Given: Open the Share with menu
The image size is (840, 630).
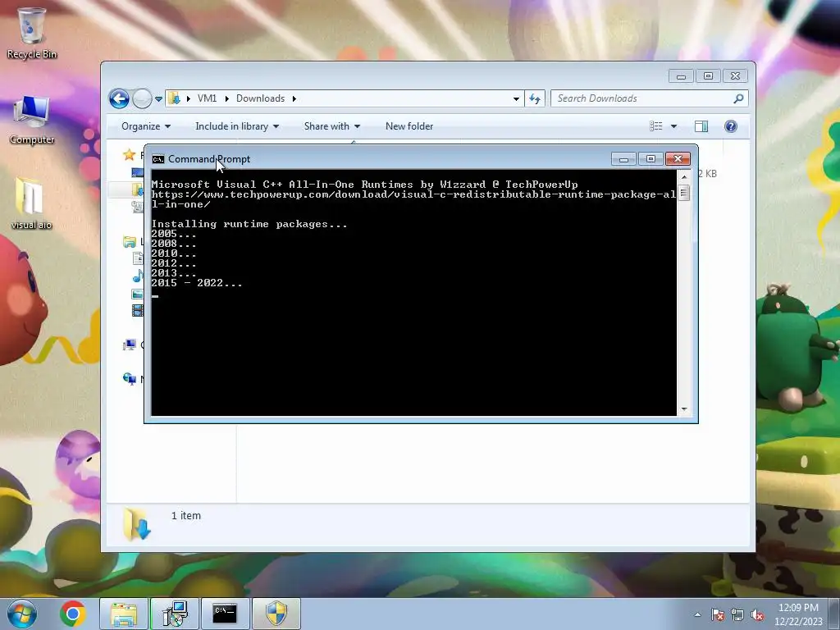Looking at the screenshot, I should (x=331, y=126).
